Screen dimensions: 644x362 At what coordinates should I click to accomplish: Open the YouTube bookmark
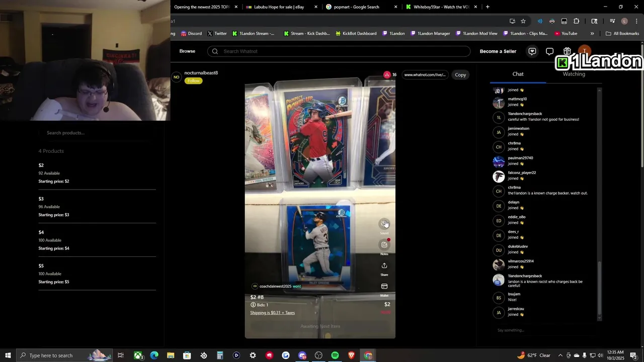pos(566,34)
